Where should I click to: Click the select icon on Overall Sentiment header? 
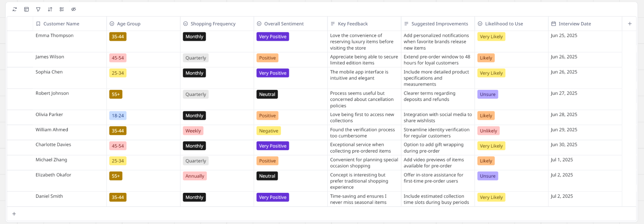259,23
